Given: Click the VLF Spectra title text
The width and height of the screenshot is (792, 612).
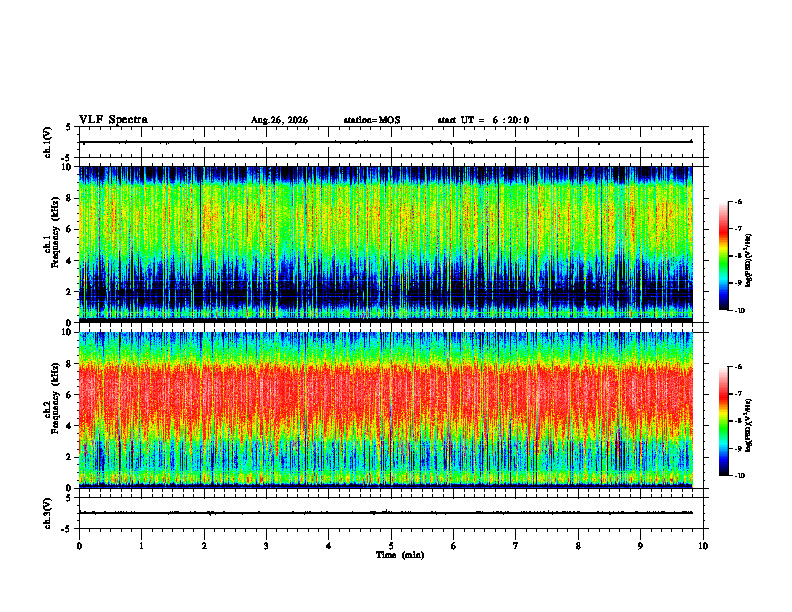Looking at the screenshot, I should 113,120.
